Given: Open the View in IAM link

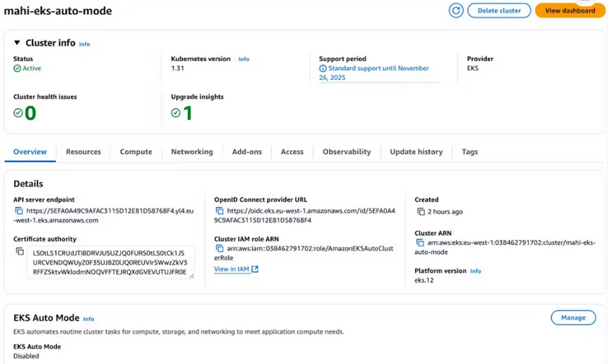Looking at the screenshot, I should click(231, 269).
